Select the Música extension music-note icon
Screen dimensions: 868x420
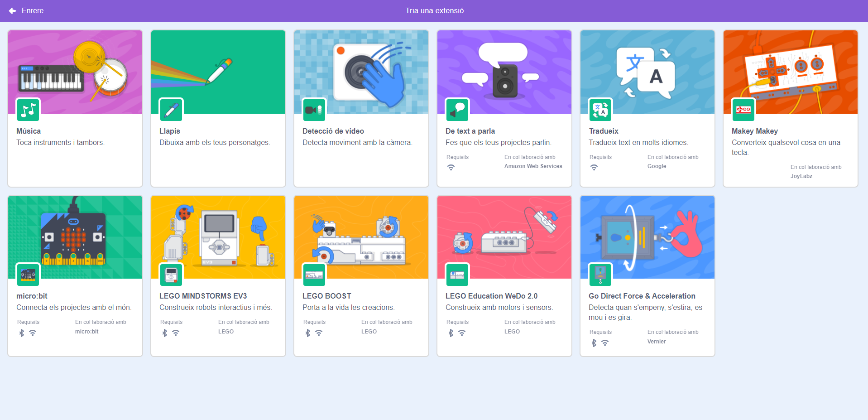click(28, 110)
